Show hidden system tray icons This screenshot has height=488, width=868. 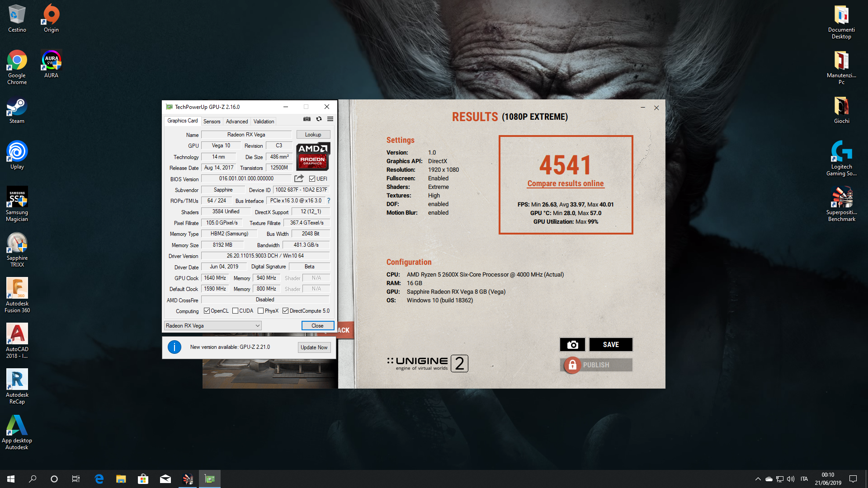(x=758, y=479)
